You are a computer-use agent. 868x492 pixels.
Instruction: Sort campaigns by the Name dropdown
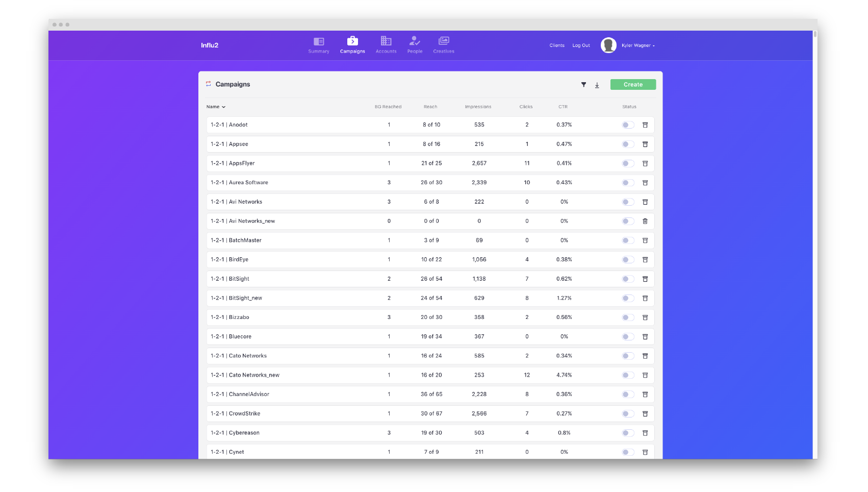(x=216, y=107)
